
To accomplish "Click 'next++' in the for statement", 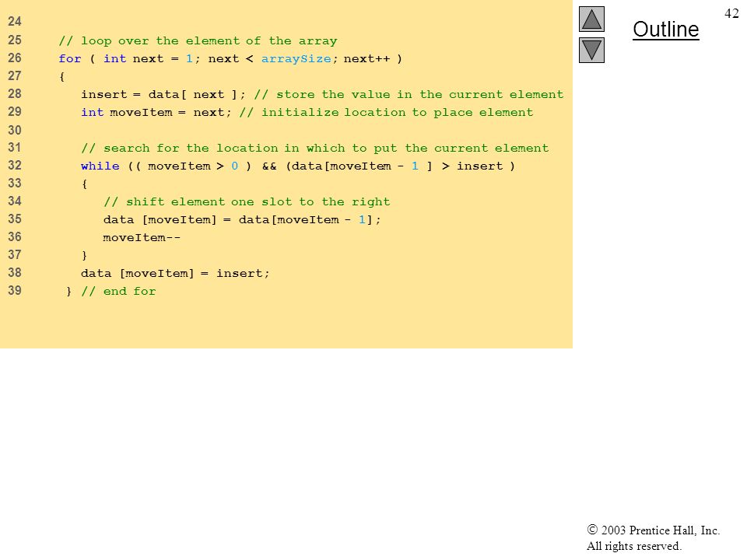I will point(366,58).
